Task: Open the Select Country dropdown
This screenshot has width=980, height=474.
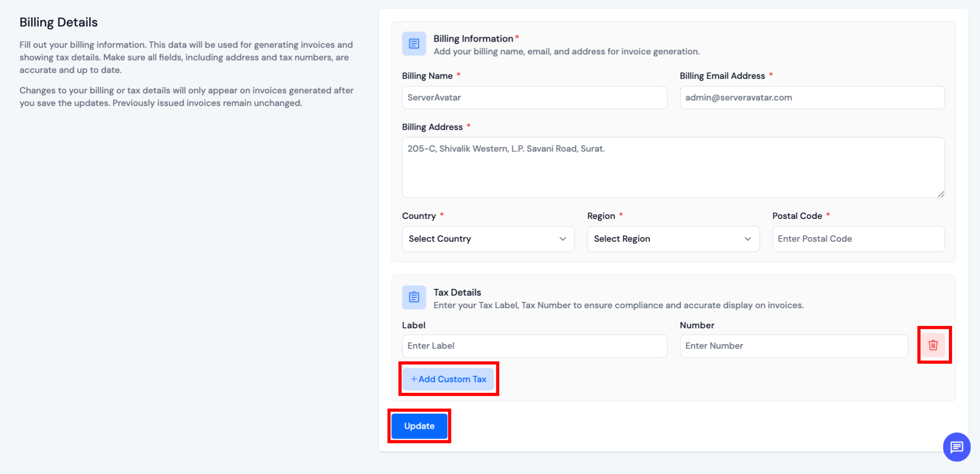Action: coord(488,239)
